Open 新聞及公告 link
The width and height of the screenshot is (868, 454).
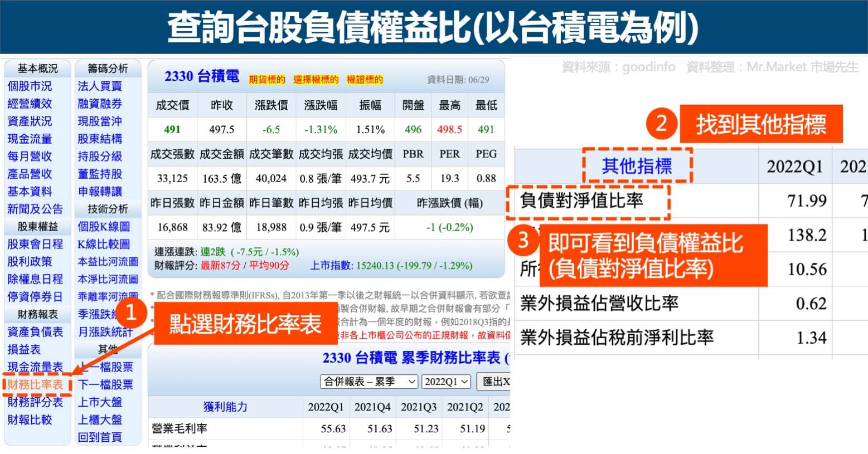point(35,209)
